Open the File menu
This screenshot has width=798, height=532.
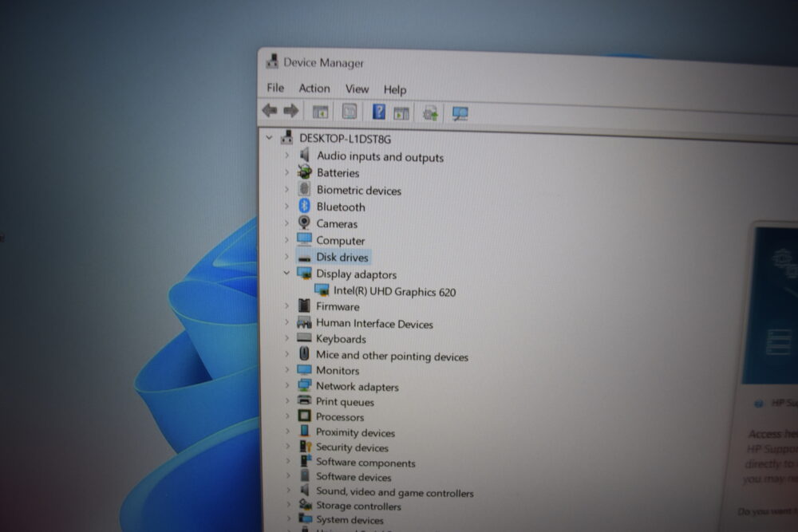point(275,88)
